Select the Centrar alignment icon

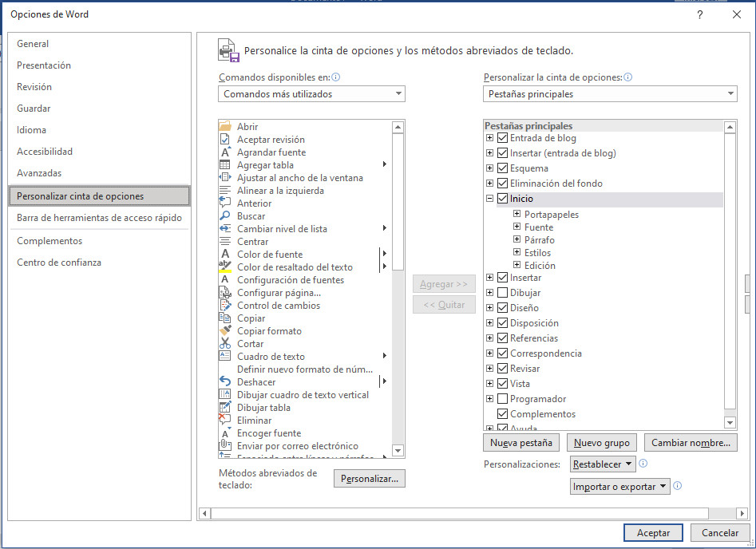pyautogui.click(x=225, y=242)
